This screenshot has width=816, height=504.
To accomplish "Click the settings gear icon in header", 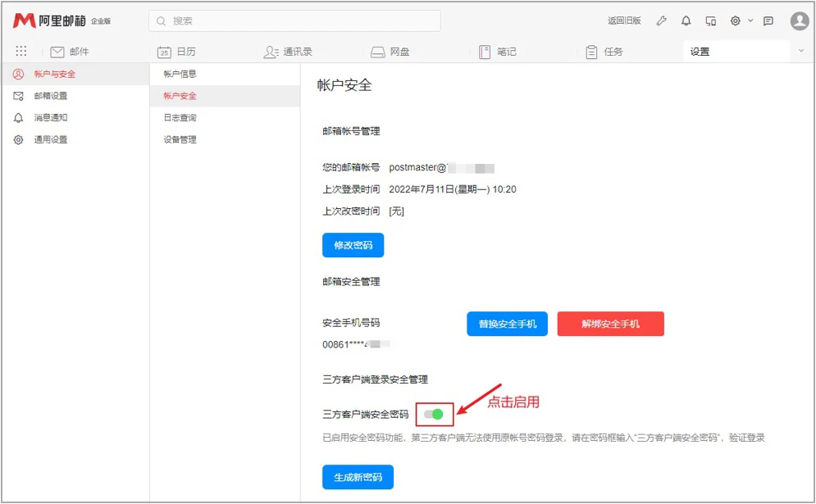I will [x=736, y=20].
